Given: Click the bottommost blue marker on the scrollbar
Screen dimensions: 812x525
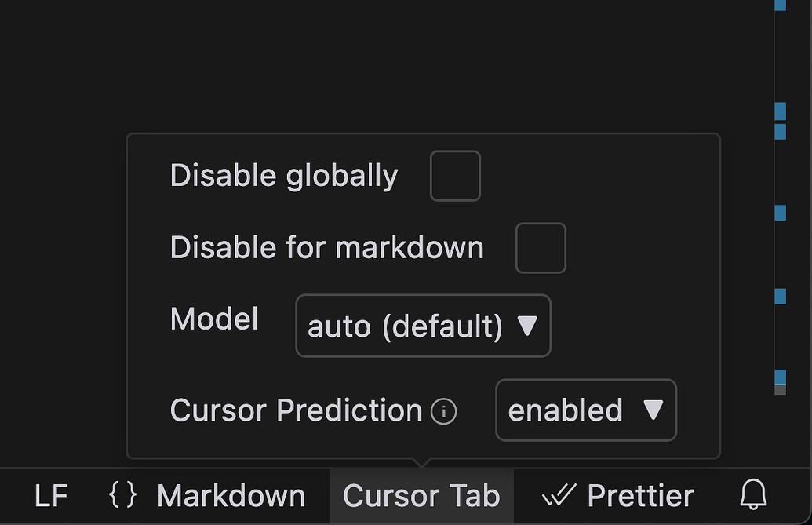Looking at the screenshot, I should pos(780,374).
